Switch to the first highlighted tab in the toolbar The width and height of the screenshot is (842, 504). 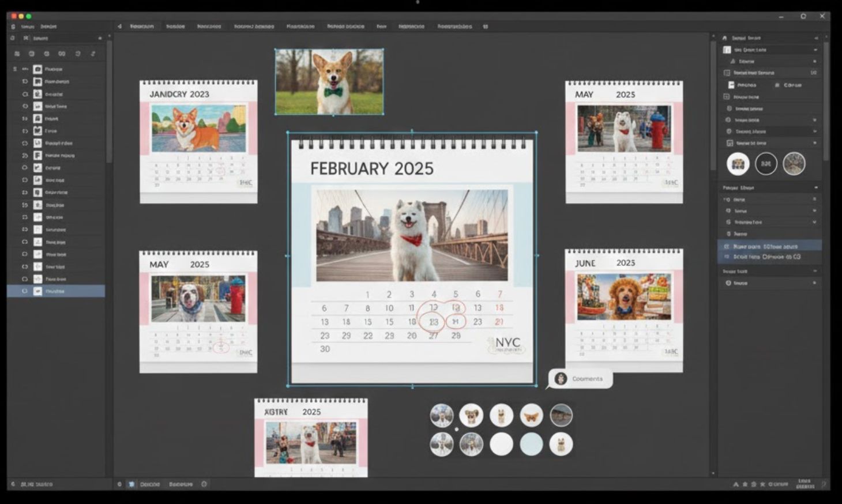point(143,27)
